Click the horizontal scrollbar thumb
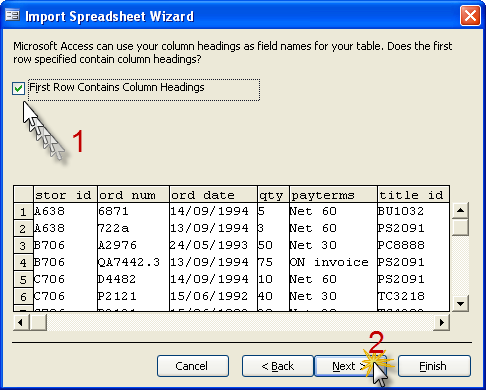The height and width of the screenshot is (390, 486). pos(38,322)
